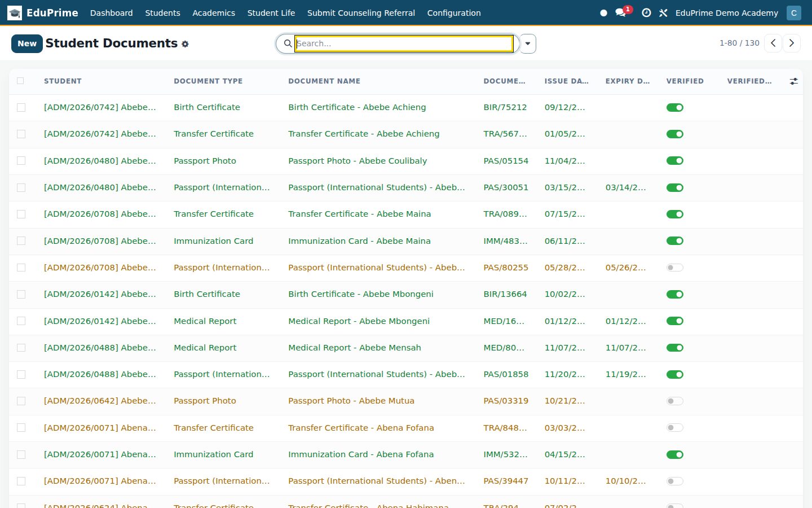Open the Configuration menu

(454, 12)
